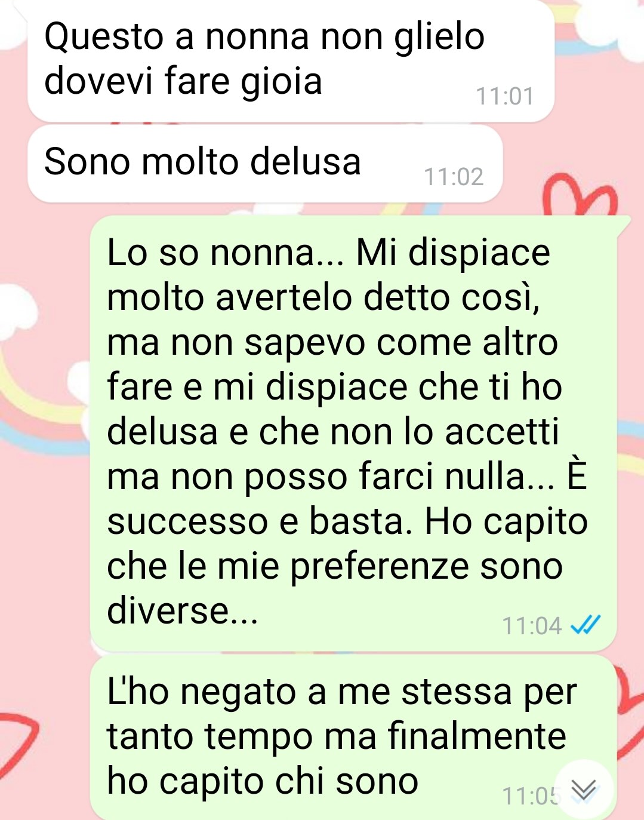The image size is (644, 820).
Task: Click the 11:02 timestamp
Action: coord(454,177)
